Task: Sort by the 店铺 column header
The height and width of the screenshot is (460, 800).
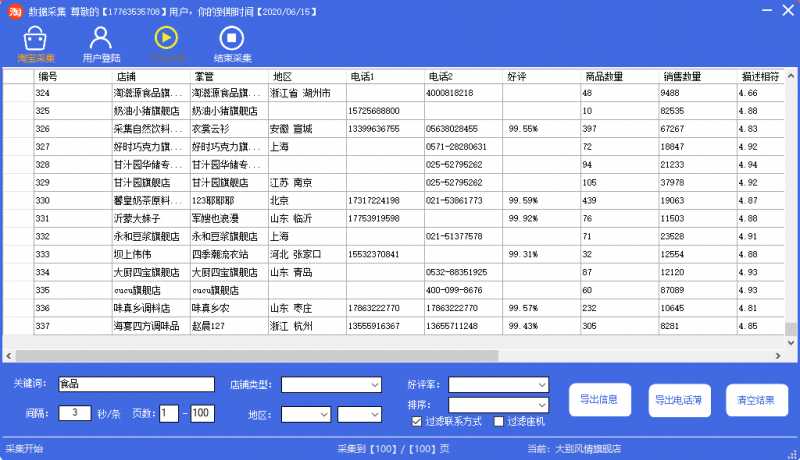Action: (150, 76)
